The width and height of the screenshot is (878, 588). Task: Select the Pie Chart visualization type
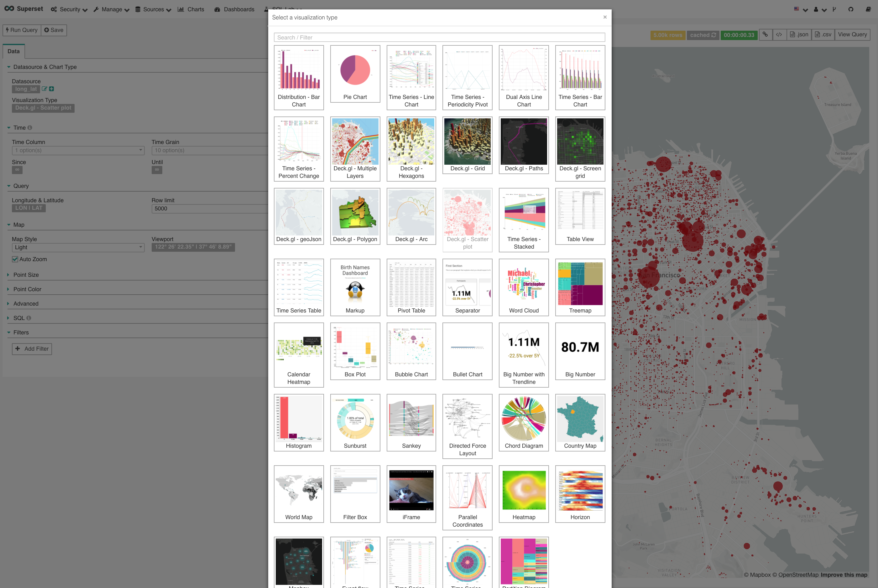coord(355,74)
